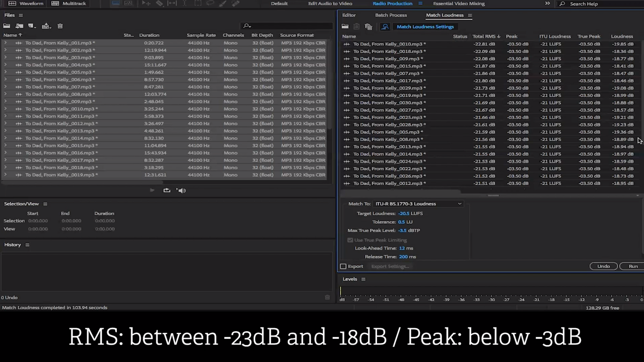The image size is (644, 362).
Task: Open the History panel menu
Action: click(27, 245)
